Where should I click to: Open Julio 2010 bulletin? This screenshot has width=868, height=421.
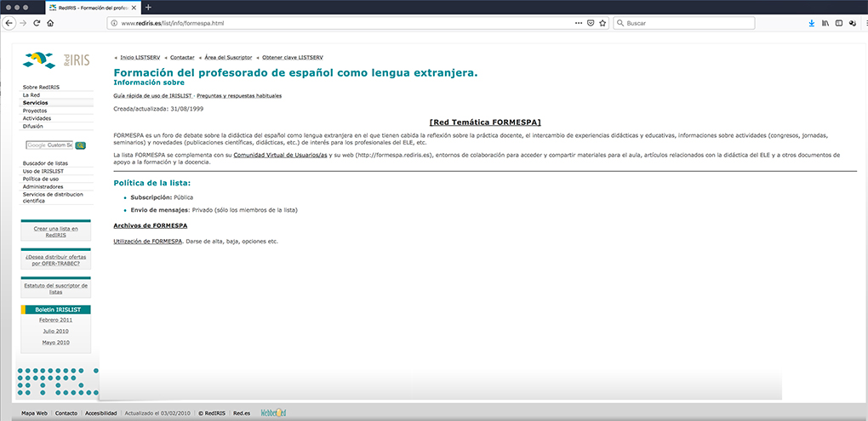coord(55,331)
